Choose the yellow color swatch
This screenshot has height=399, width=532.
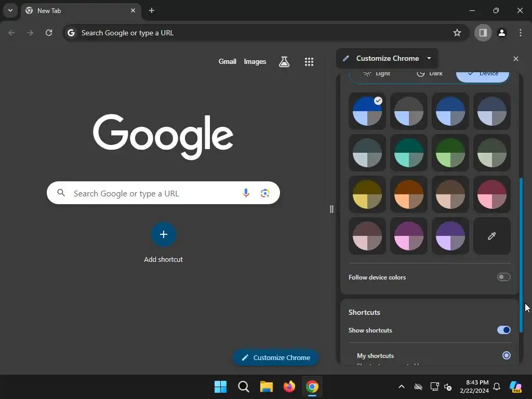tap(367, 194)
